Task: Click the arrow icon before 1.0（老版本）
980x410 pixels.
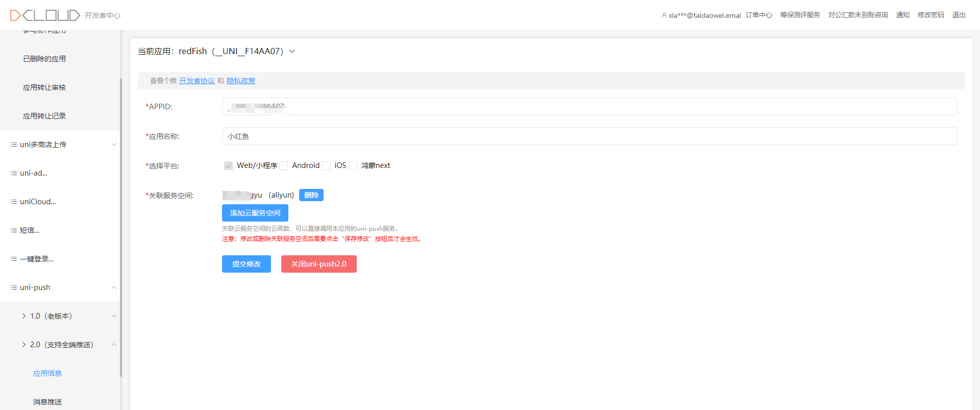Action: pyautogui.click(x=24, y=316)
